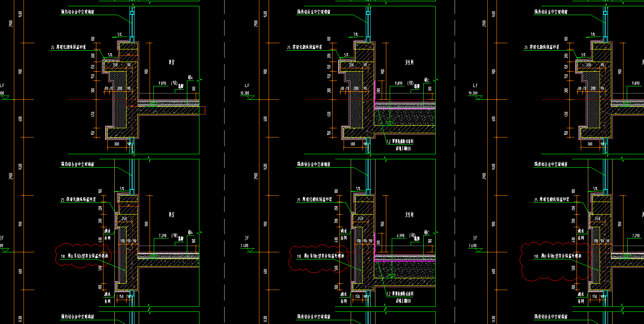Select 110 厚B系列 clouded note in 卧室 detail
Image resolution: width=644 pixels, height=324 pixels.
click(85, 256)
